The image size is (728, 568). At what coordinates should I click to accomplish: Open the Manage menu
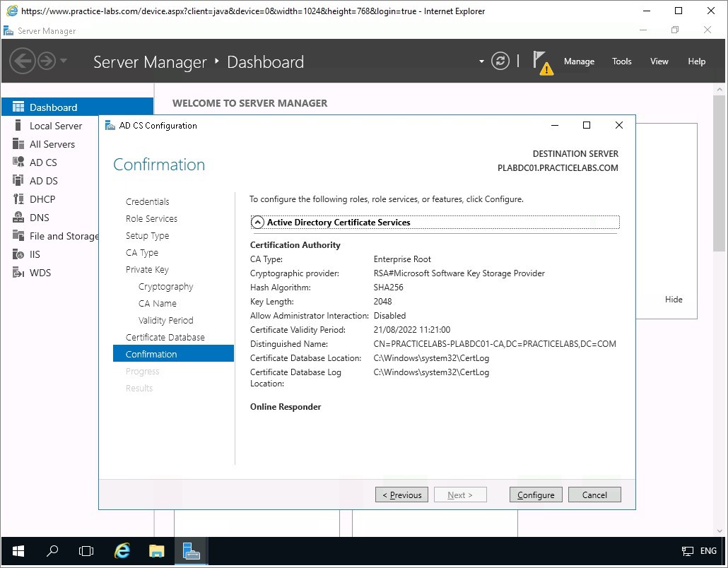pos(579,61)
